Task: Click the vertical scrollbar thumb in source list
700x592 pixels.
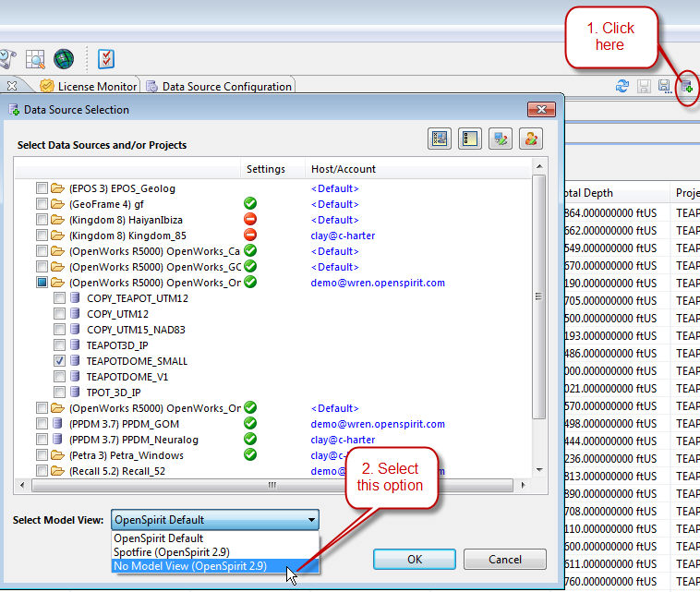Action: [539, 296]
